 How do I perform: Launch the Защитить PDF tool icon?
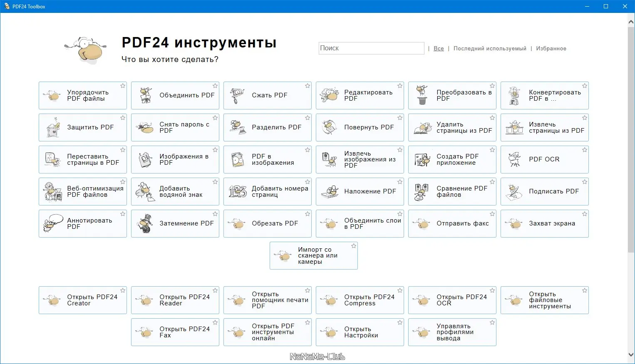53,128
